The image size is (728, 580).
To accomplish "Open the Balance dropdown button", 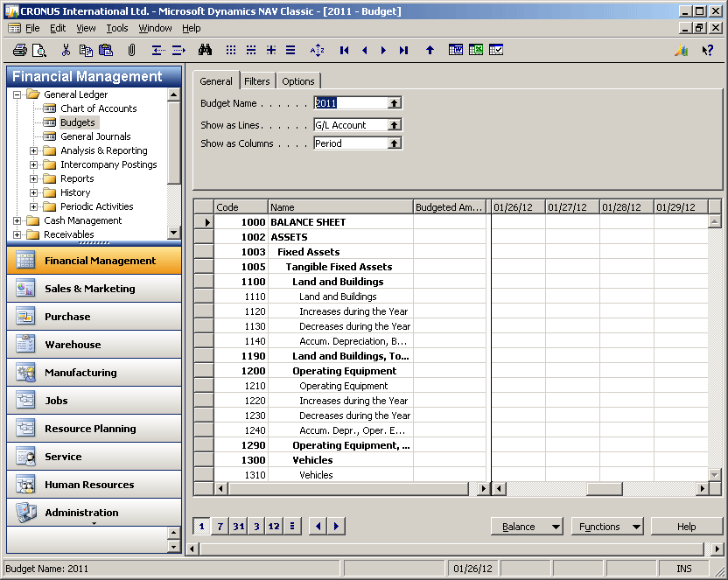I will pos(527,527).
